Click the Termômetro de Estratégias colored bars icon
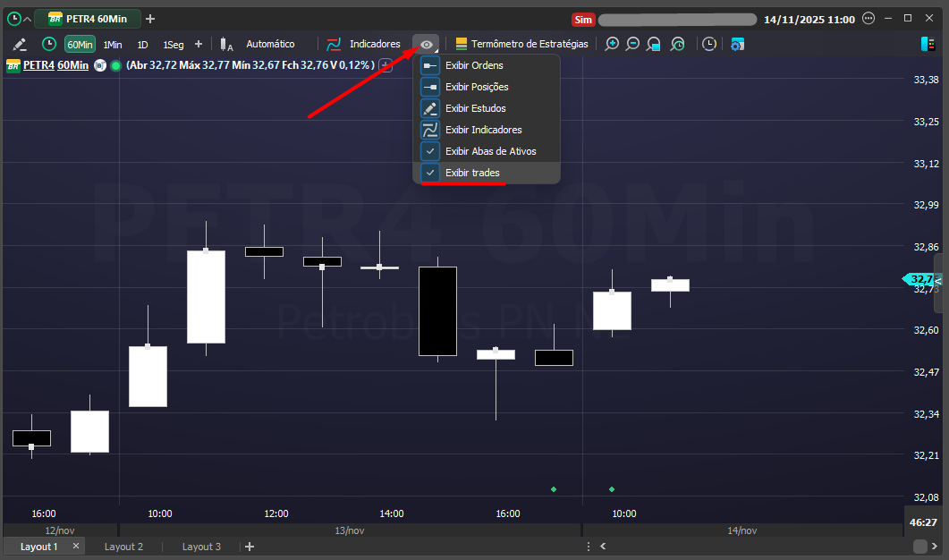 tap(462, 44)
